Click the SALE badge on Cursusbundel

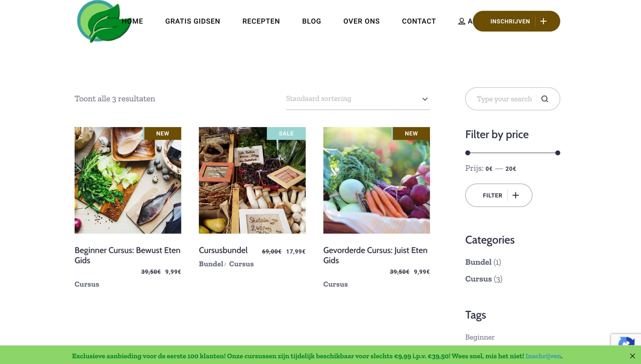pyautogui.click(x=286, y=133)
